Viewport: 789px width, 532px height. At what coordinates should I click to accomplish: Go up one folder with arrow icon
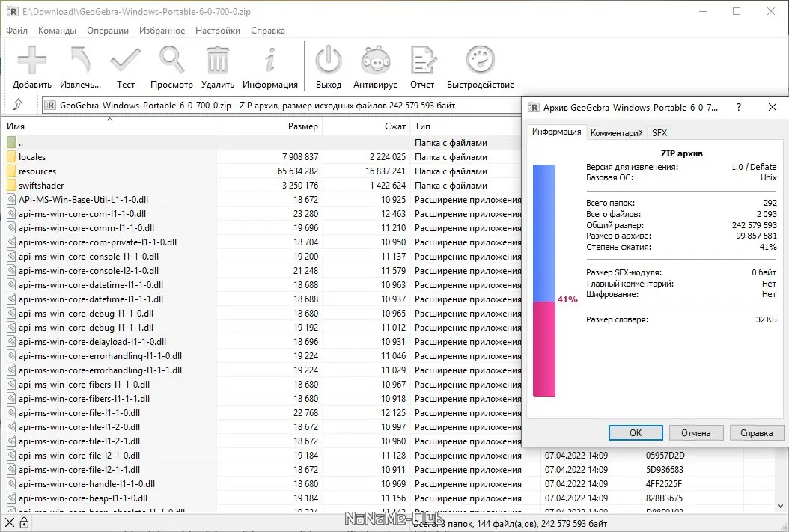(x=18, y=104)
